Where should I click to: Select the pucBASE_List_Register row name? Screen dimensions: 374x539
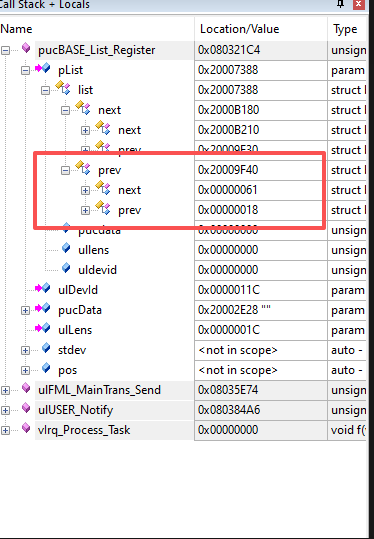97,50
